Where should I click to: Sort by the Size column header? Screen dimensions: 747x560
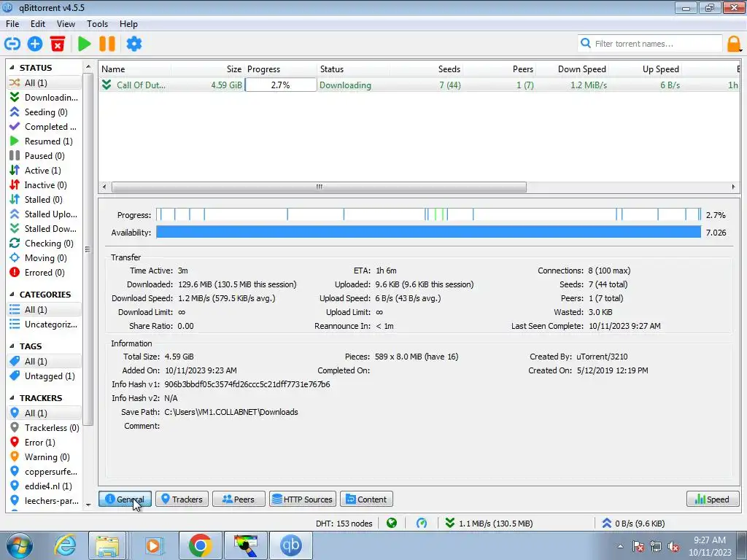click(x=208, y=69)
